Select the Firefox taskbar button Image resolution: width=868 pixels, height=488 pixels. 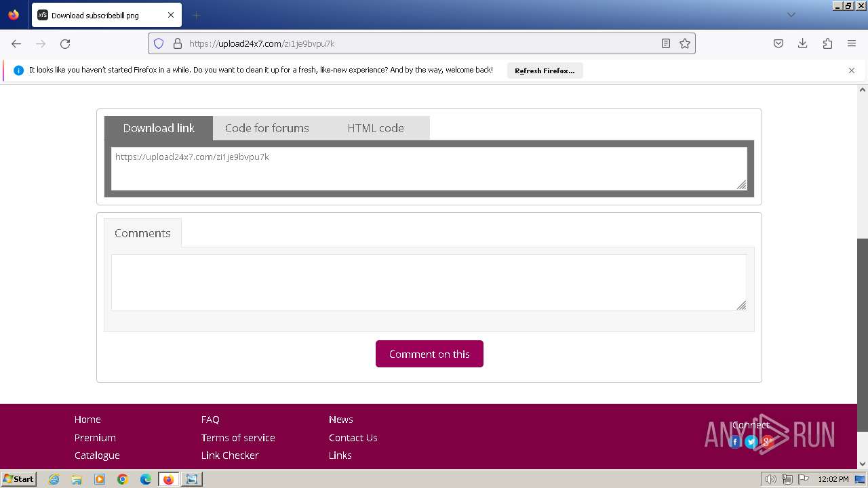pyautogui.click(x=169, y=479)
